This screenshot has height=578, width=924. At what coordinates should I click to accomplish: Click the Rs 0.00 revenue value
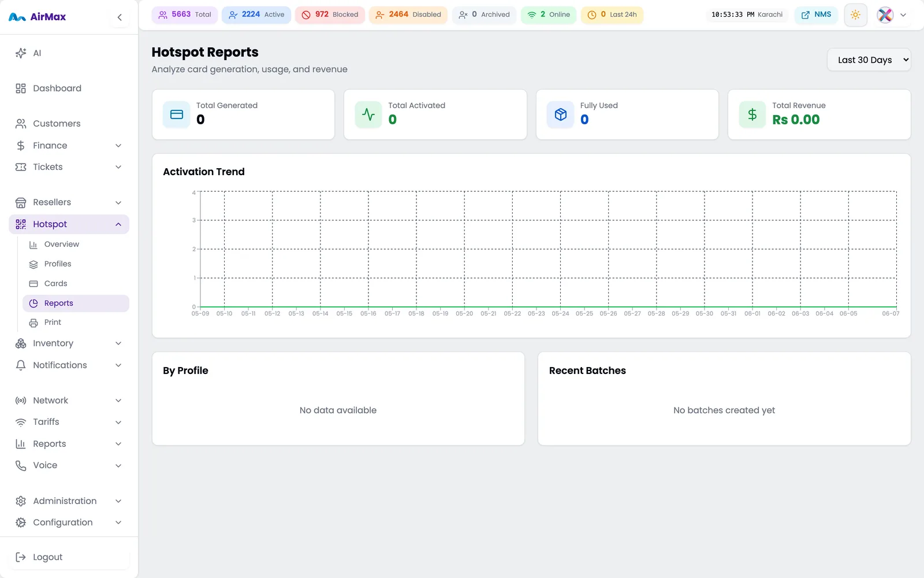[x=796, y=120]
